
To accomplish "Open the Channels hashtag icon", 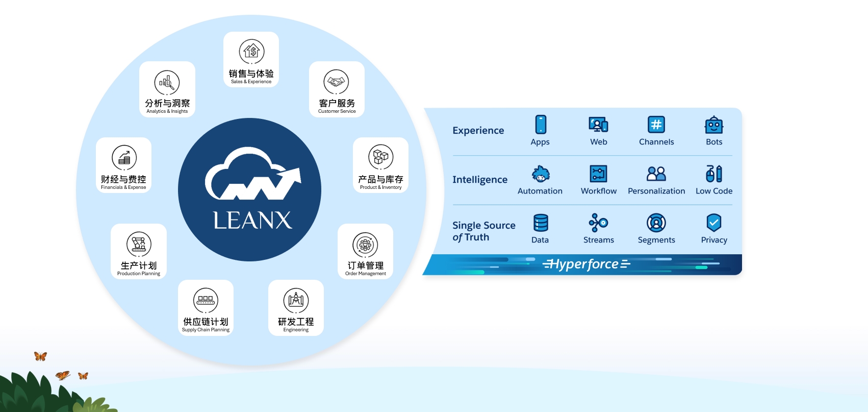I will pos(656,125).
